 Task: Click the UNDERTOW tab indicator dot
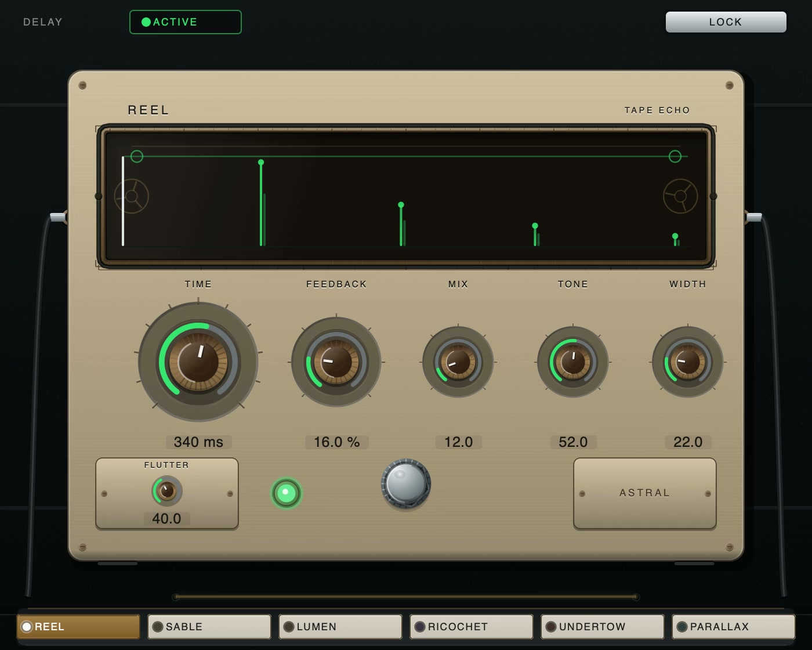pos(551,627)
